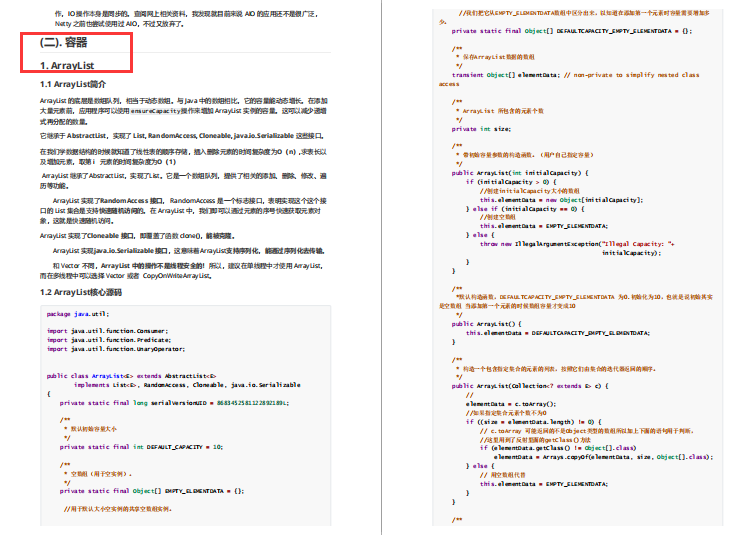Click the DEFAULTCAPACITY_EMPTY_ELEMENTDATA declaration with "= {};"

click(x=572, y=31)
